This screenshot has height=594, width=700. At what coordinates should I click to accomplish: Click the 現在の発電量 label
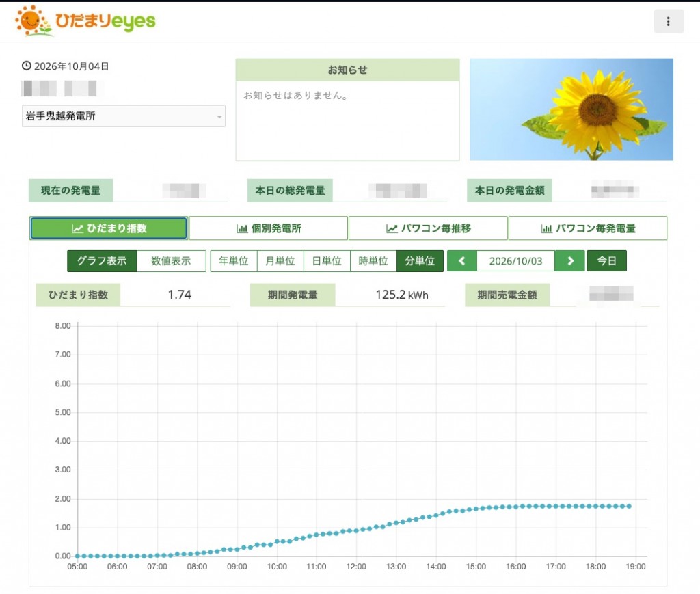coord(71,191)
